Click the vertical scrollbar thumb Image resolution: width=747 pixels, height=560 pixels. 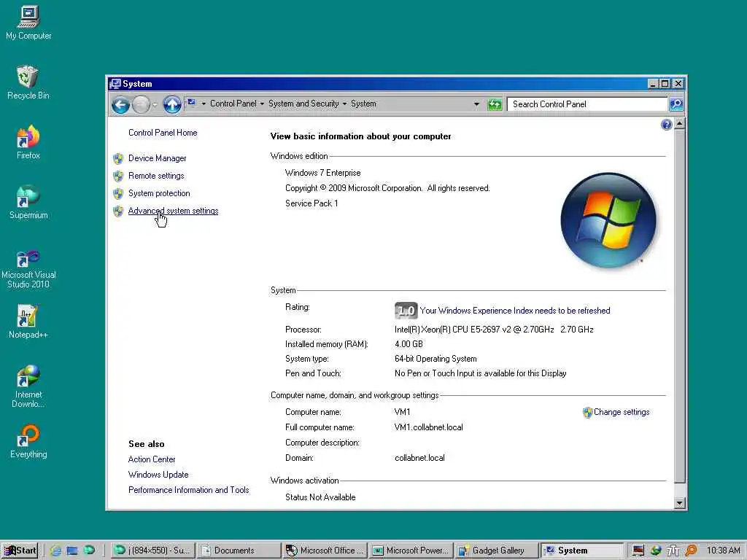coord(680,306)
